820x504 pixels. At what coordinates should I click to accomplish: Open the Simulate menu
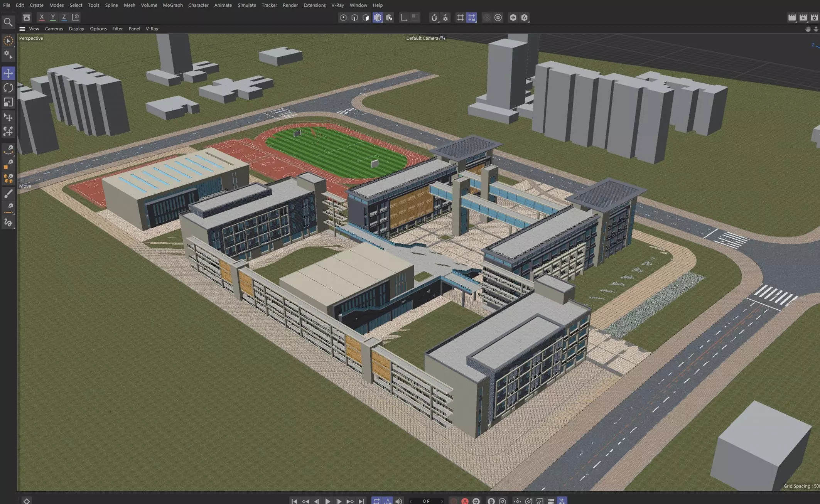coord(247,5)
